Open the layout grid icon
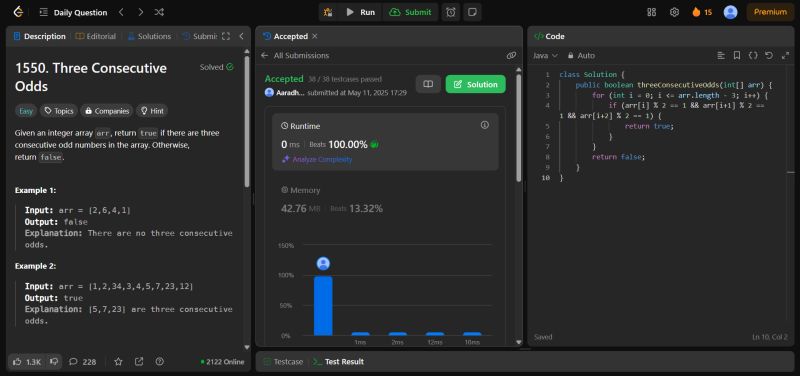 click(652, 12)
